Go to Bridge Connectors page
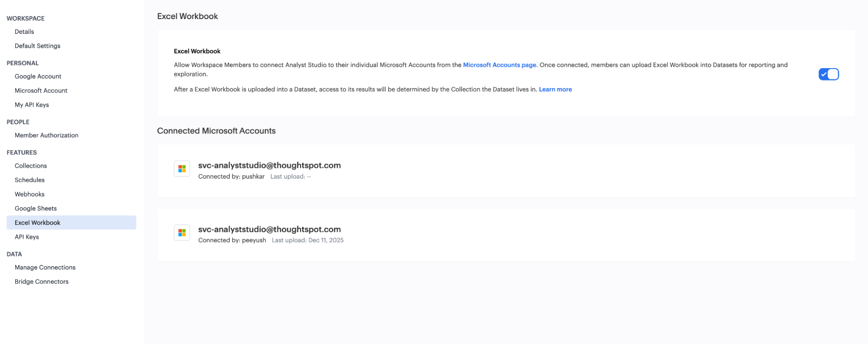The height and width of the screenshot is (344, 868). pyautogui.click(x=41, y=282)
